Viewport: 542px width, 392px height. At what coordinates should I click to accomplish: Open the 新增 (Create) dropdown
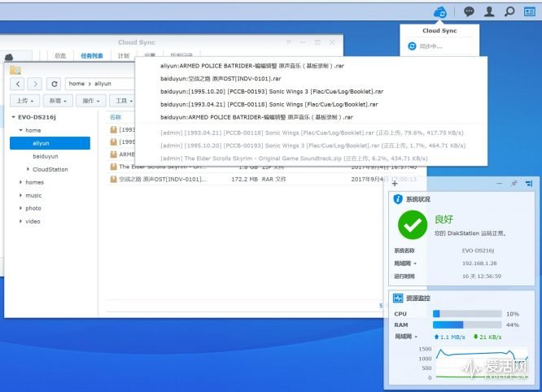[x=58, y=101]
